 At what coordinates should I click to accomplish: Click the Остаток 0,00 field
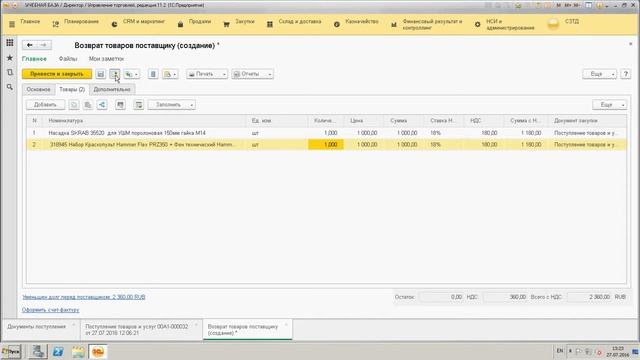click(x=441, y=297)
